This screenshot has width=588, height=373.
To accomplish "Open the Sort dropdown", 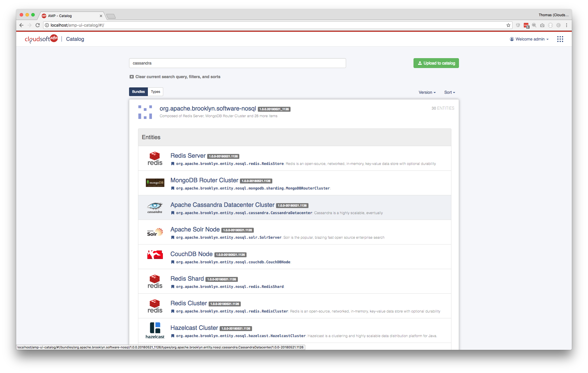I will [449, 92].
